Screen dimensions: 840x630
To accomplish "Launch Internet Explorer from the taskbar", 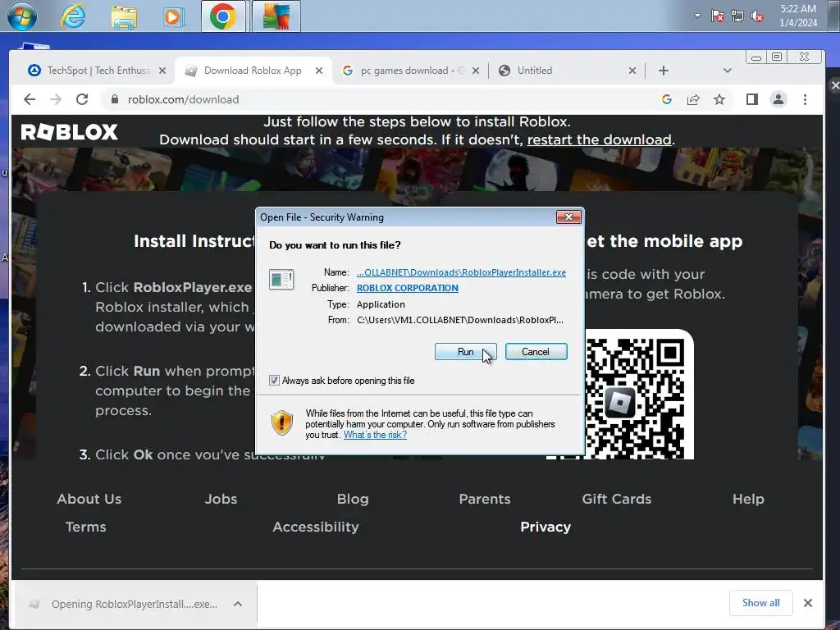I will coord(72,16).
